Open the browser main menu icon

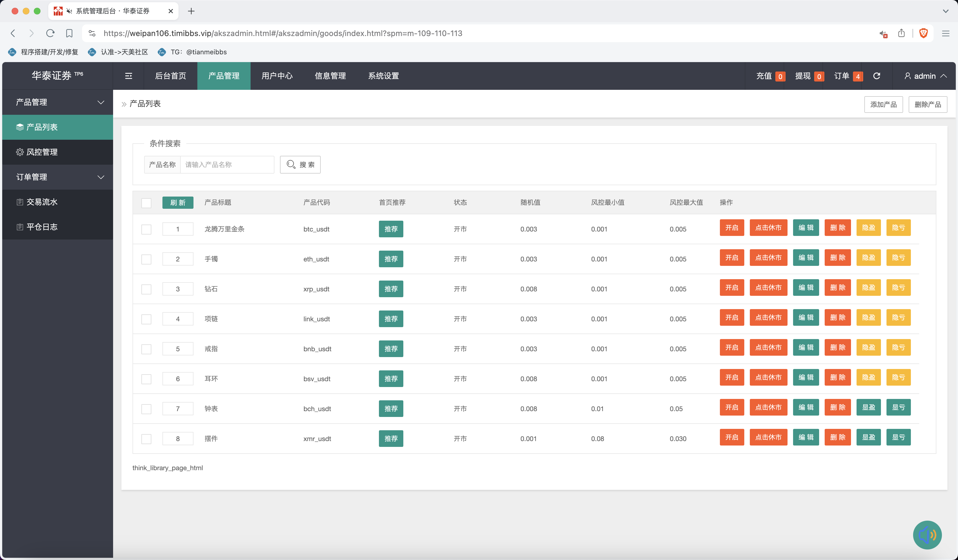[x=946, y=34]
